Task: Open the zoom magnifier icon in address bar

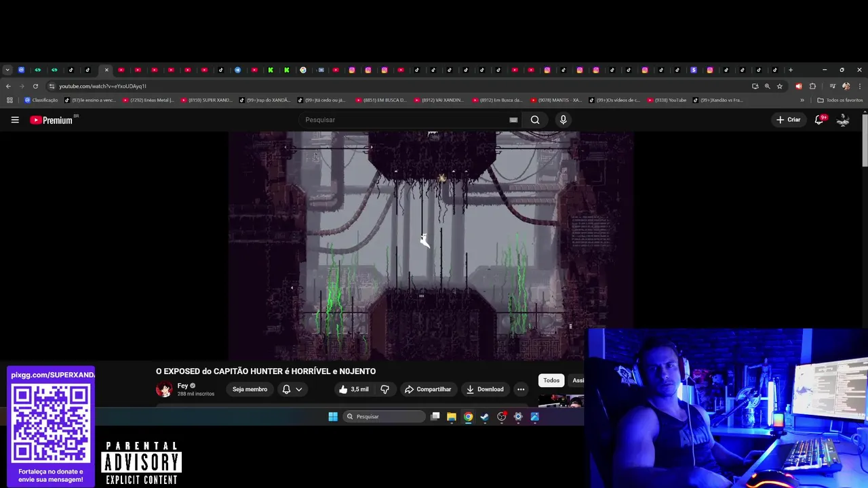Action: click(768, 86)
